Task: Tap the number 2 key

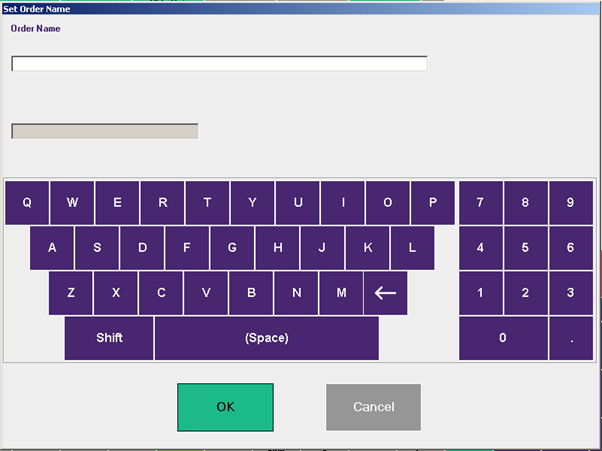Action: point(526,293)
